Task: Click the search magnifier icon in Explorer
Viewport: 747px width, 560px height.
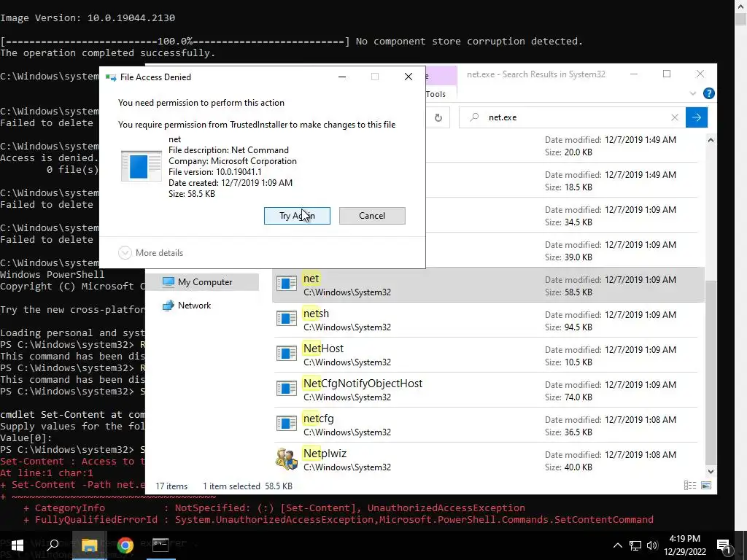Action: [474, 117]
